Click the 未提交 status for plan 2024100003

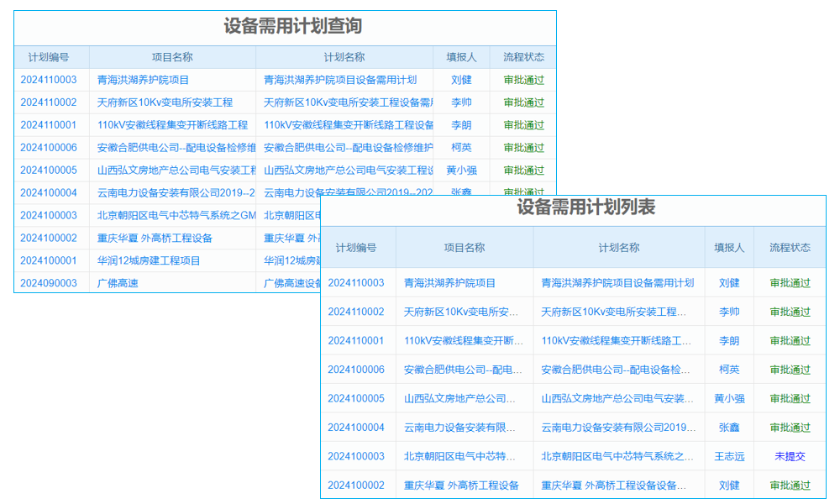tap(790, 456)
